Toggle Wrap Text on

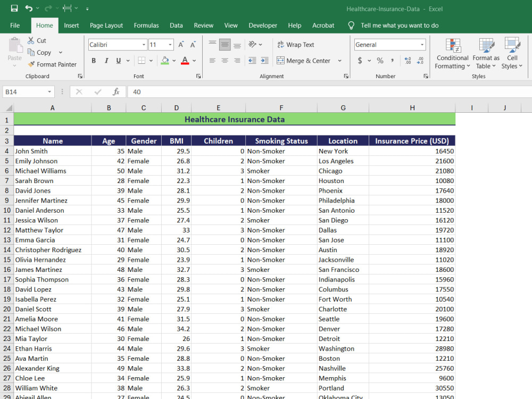click(295, 45)
